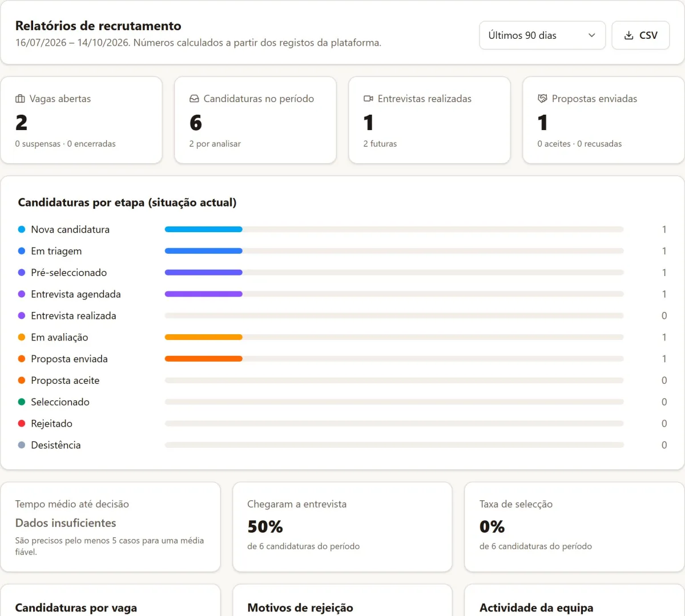This screenshot has width=685, height=616.
Task: Click the "Rejeitado" stage label
Action: tap(52, 423)
